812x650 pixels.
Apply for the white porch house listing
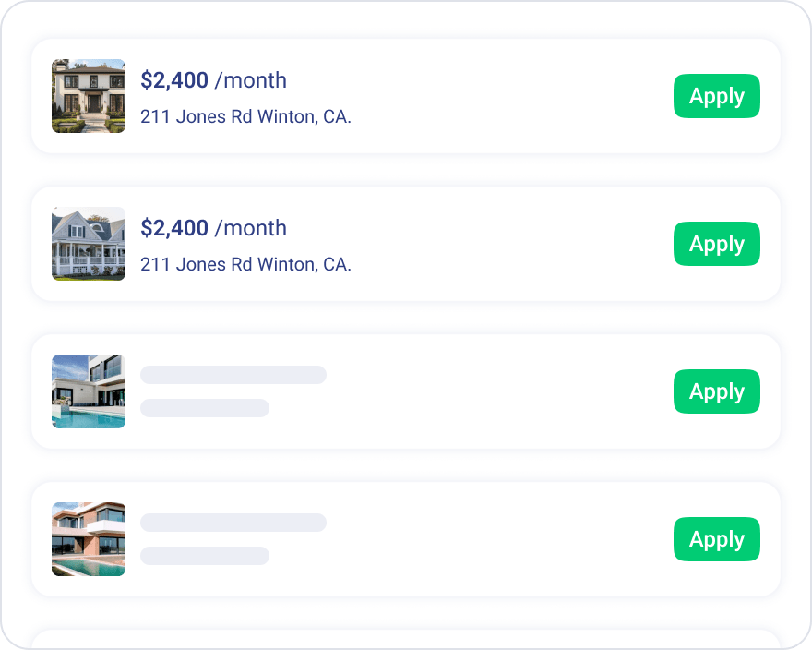click(716, 244)
